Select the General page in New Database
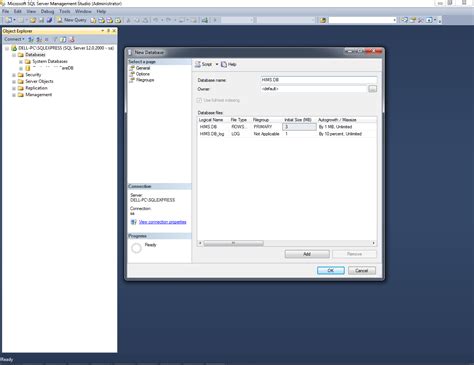This screenshot has height=365, width=474. (x=143, y=68)
